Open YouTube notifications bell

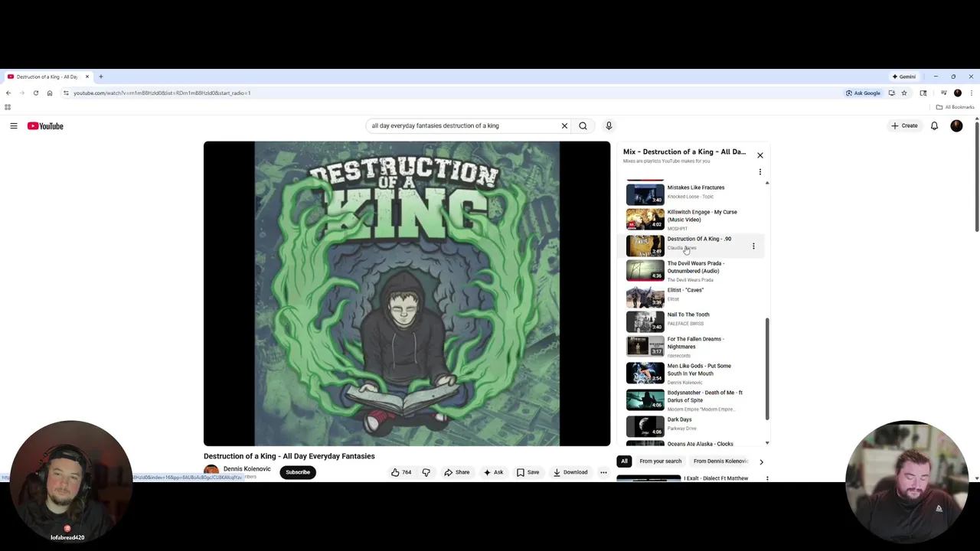934,126
